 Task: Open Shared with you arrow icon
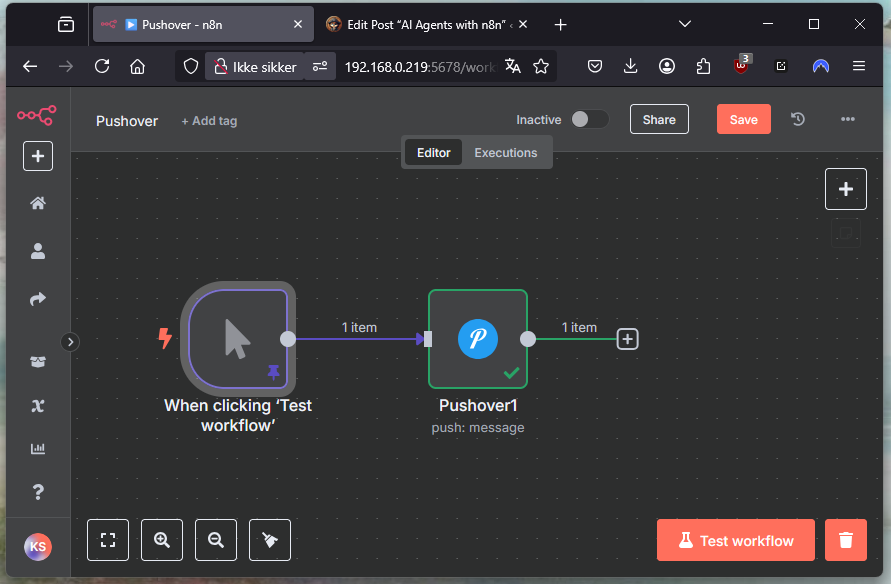38,299
